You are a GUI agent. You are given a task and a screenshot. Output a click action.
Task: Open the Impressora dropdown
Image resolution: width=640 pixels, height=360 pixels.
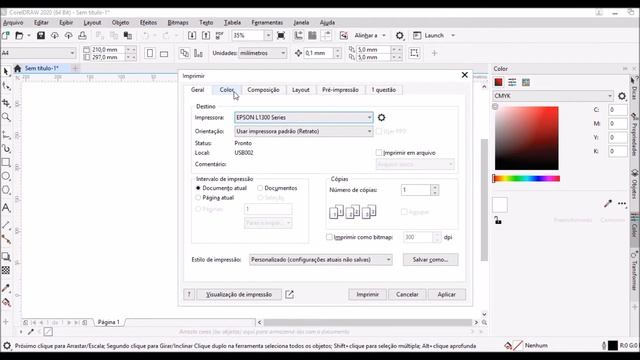point(304,118)
